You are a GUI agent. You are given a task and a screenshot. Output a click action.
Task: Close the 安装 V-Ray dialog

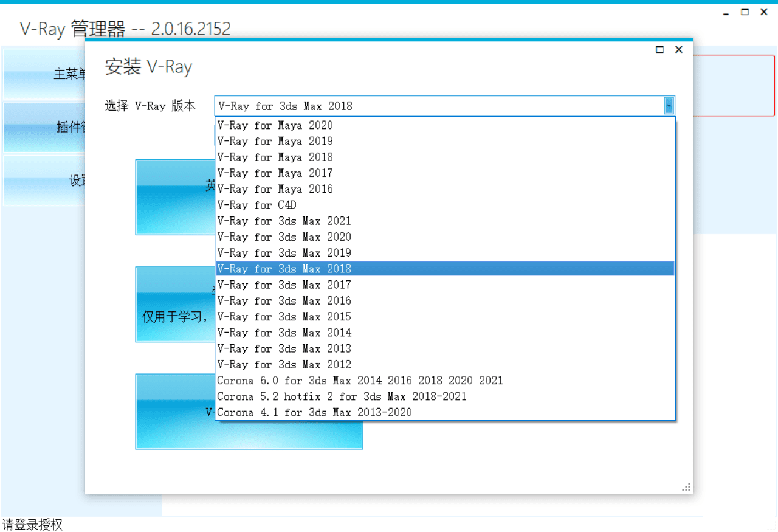[679, 50]
